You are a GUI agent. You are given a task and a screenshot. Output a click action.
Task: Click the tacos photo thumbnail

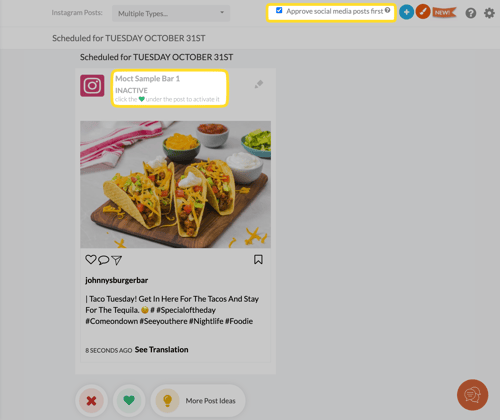(x=175, y=184)
